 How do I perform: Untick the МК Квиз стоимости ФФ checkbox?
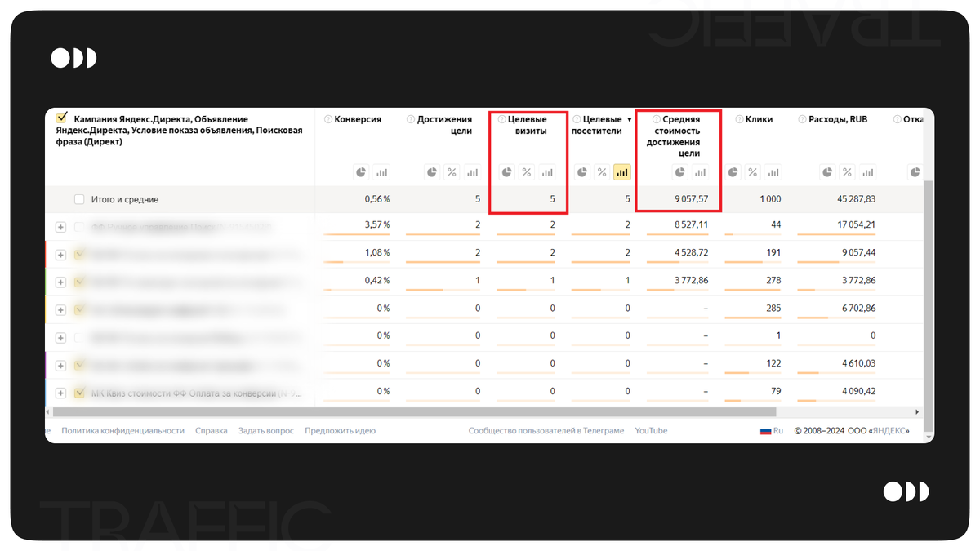(x=79, y=392)
